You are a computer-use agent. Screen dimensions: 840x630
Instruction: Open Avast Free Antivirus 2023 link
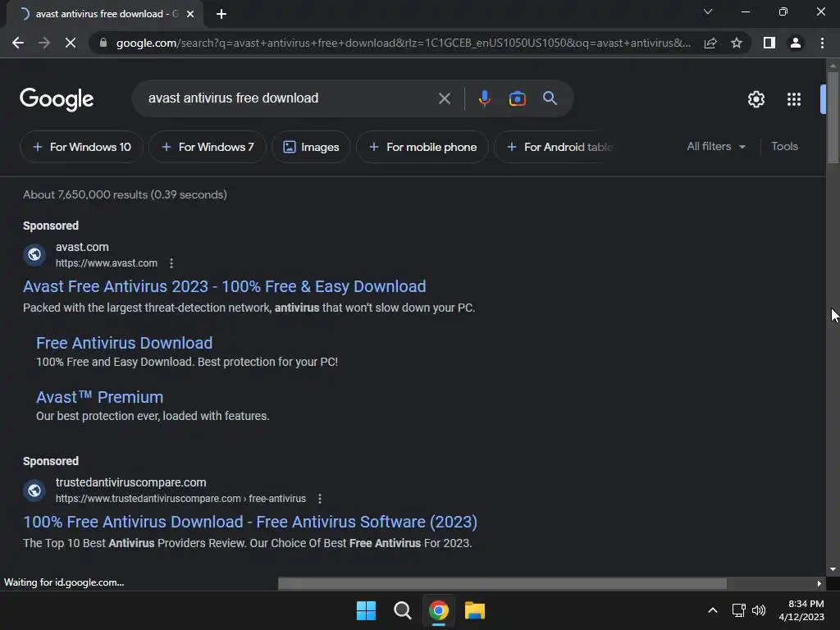click(225, 286)
